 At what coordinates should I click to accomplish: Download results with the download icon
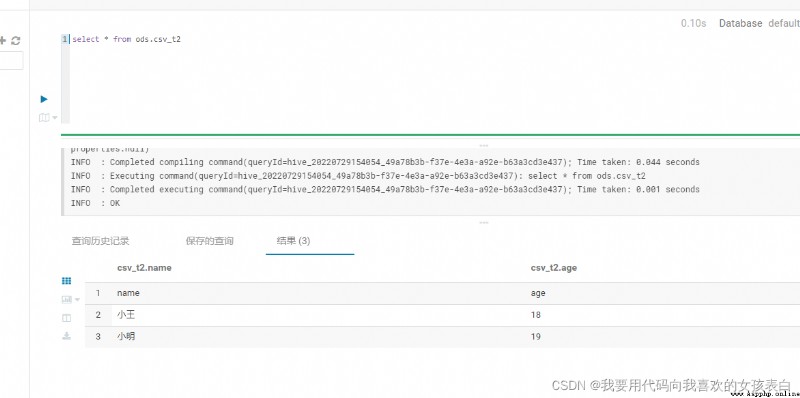66,336
